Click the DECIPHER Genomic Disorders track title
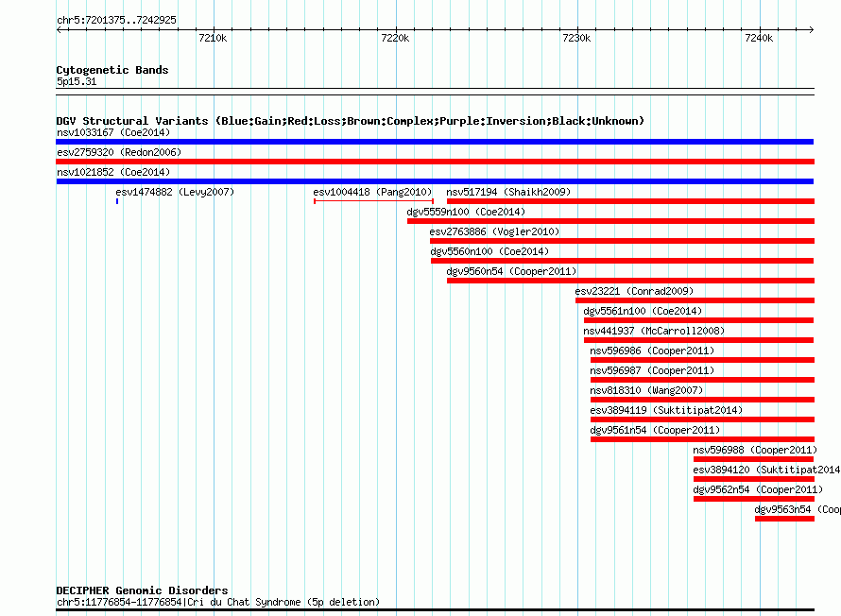 [x=142, y=590]
